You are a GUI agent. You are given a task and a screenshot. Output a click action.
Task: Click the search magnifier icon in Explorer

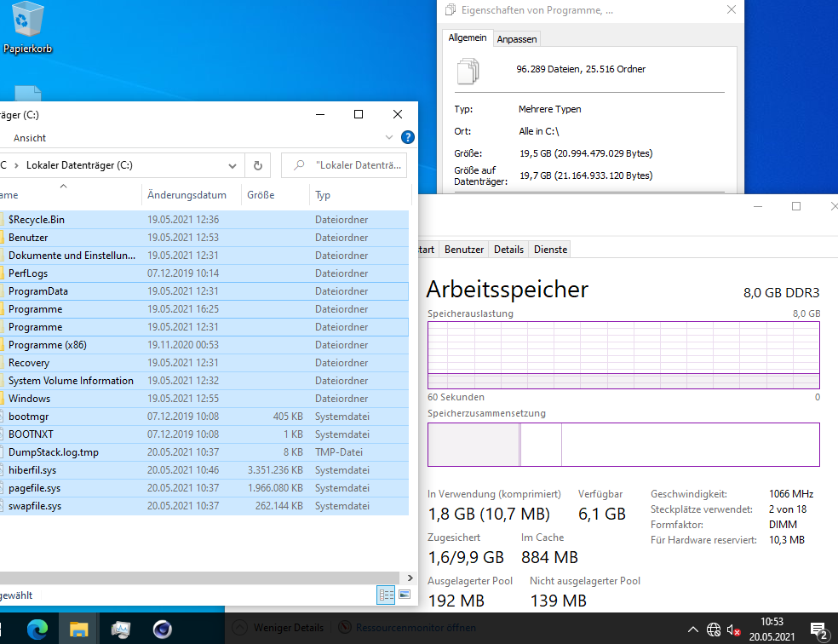click(299, 165)
